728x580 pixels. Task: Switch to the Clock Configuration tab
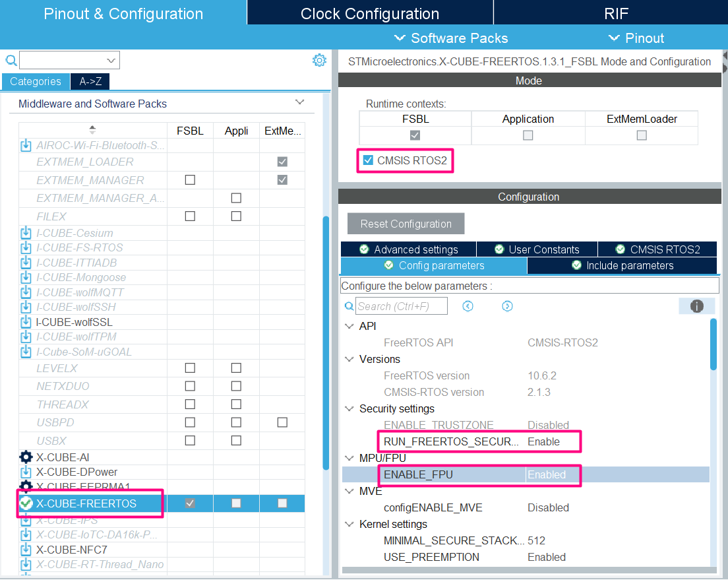coord(369,13)
